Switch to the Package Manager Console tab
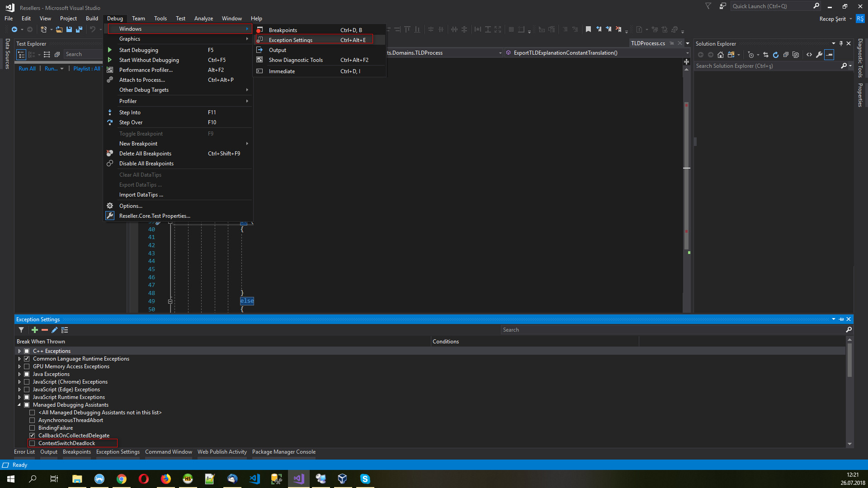868x488 pixels. (284, 452)
